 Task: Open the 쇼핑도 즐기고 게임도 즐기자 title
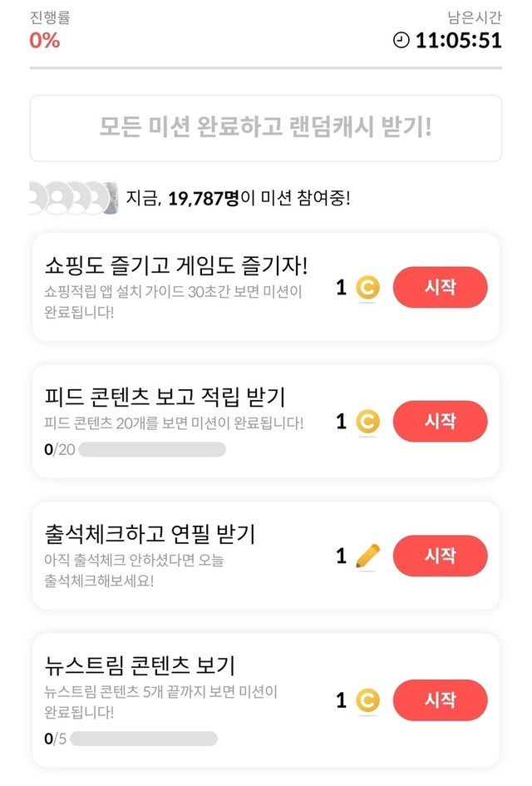click(176, 266)
